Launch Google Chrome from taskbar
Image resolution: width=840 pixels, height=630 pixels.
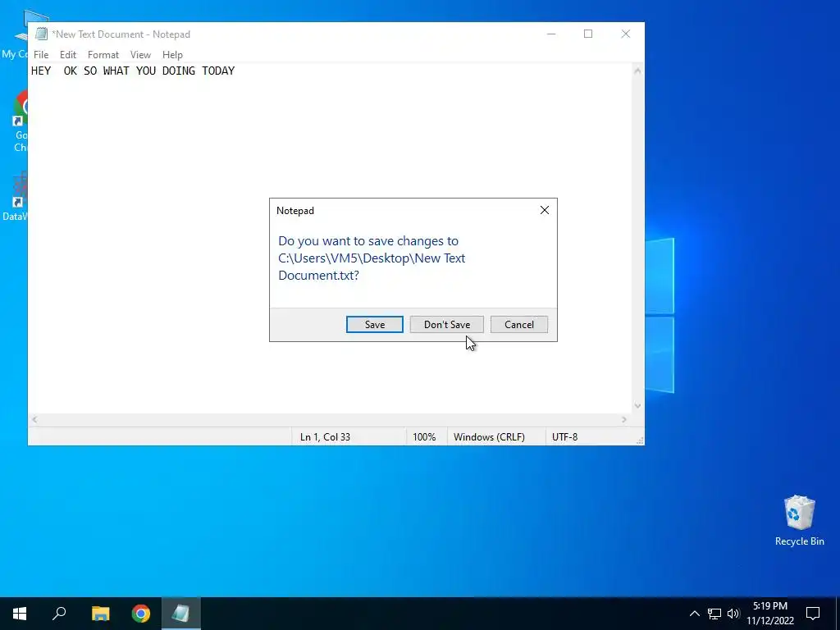point(141,614)
